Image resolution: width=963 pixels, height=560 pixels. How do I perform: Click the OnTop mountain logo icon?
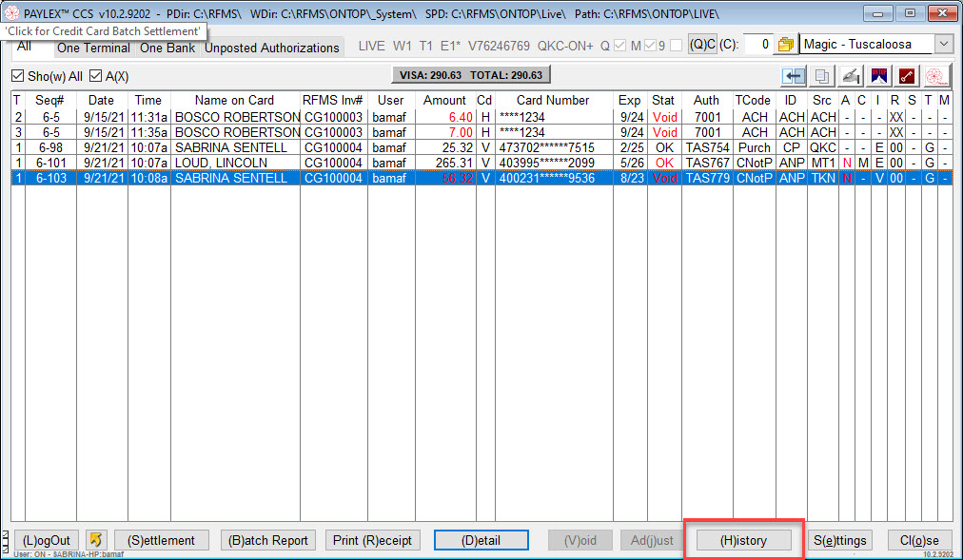pyautogui.click(x=879, y=76)
